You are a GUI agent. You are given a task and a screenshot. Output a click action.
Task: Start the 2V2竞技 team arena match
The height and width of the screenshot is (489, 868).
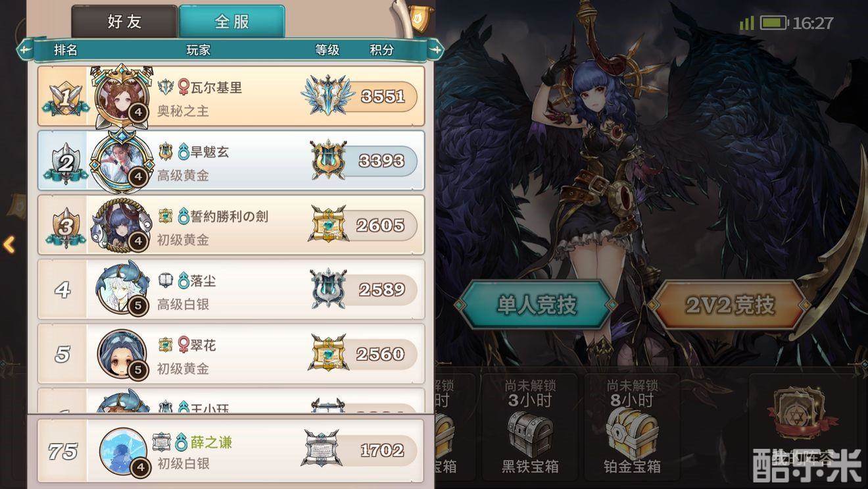coord(729,305)
